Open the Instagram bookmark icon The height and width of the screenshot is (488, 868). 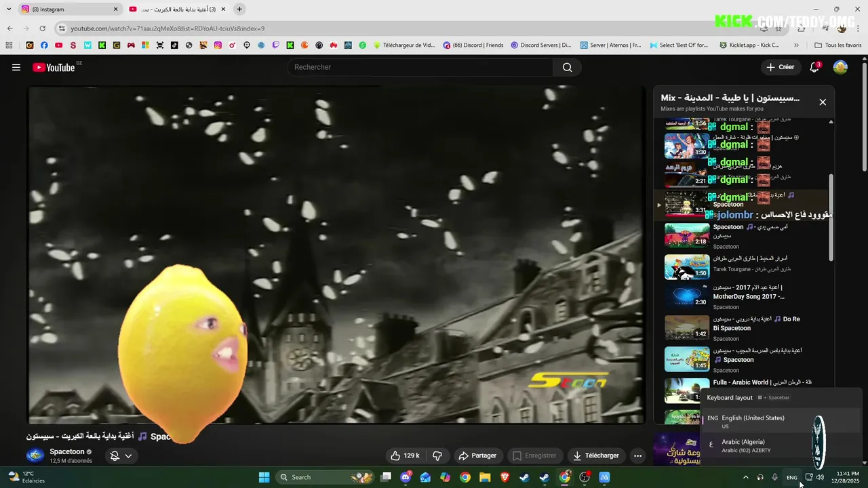(218, 45)
